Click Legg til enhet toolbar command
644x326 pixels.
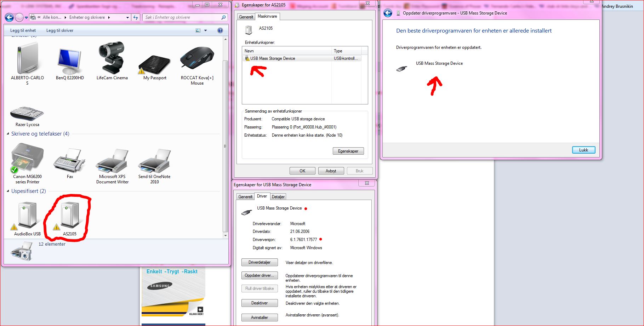click(x=23, y=30)
